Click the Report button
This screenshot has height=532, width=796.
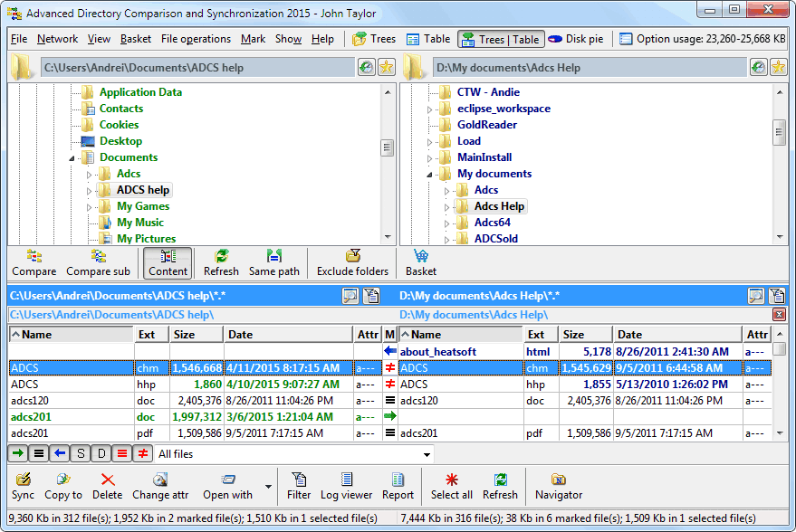(x=398, y=487)
